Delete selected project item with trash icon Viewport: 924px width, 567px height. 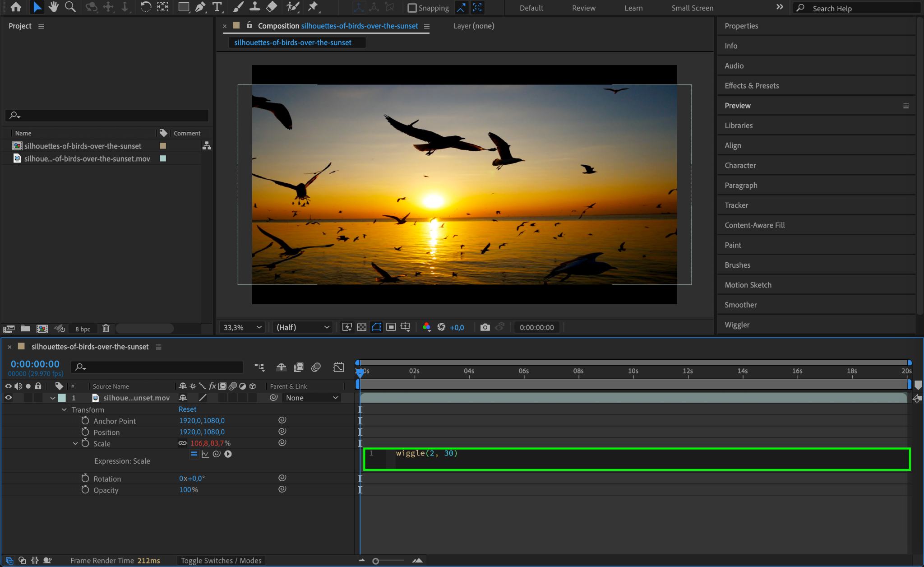point(106,329)
